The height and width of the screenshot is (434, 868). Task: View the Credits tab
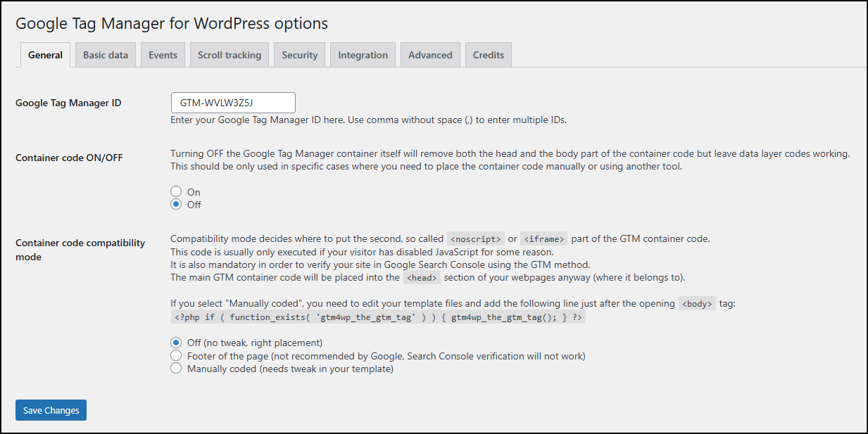[489, 55]
